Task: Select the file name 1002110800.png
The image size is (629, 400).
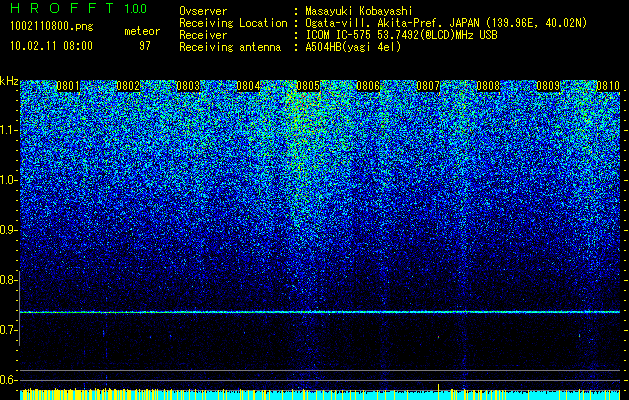Action: pos(52,26)
